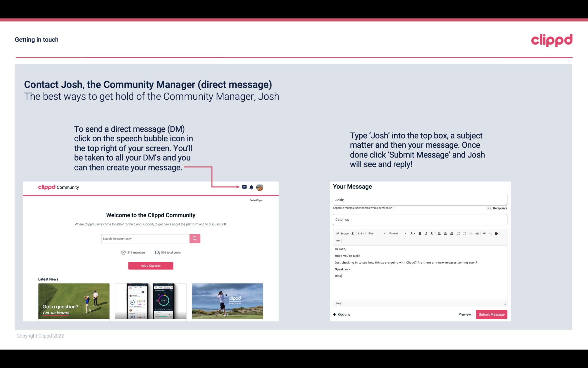Click the user profile avatar icon
Screen dimensions: 588x368
click(x=260, y=187)
